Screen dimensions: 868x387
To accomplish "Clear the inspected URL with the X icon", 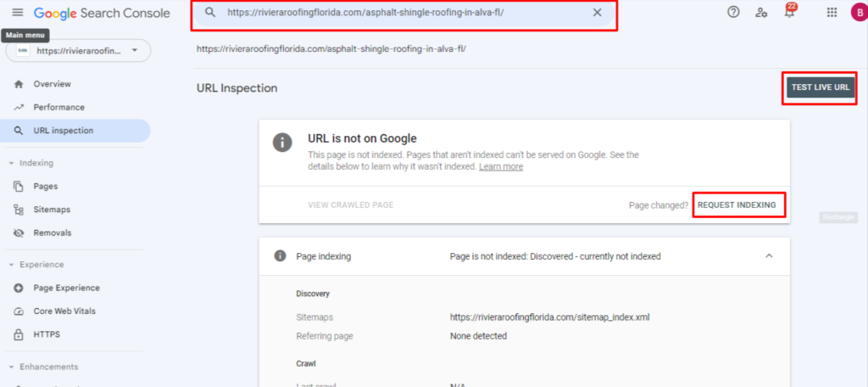I will (x=598, y=13).
